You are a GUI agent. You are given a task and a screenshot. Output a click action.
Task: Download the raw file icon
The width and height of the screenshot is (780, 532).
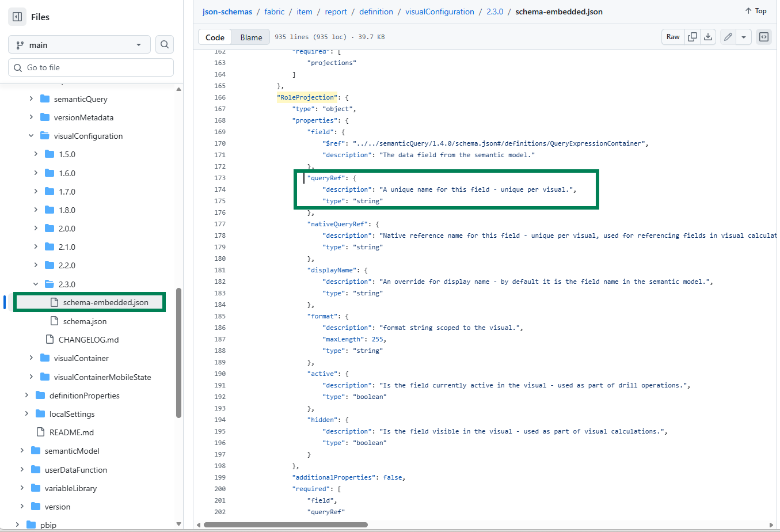tap(708, 37)
